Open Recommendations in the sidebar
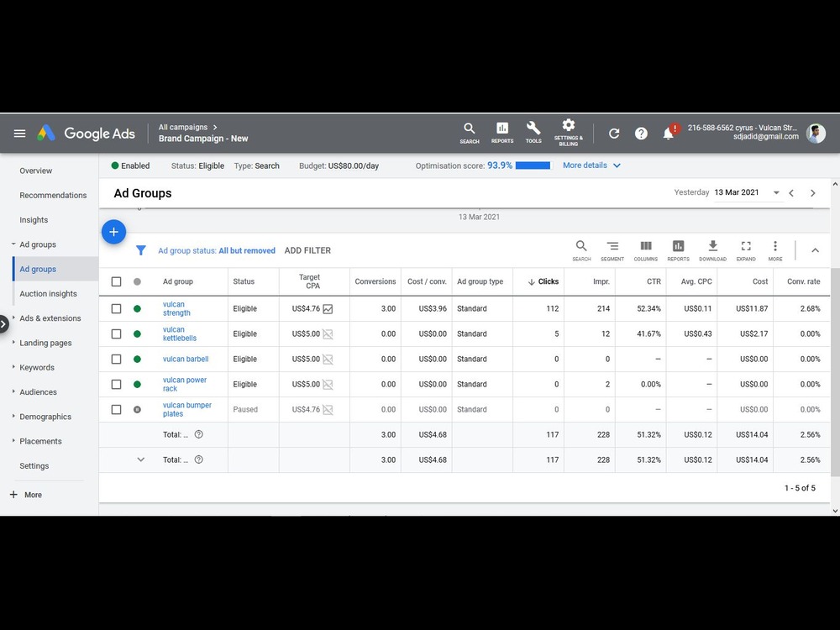840x630 pixels. point(53,196)
